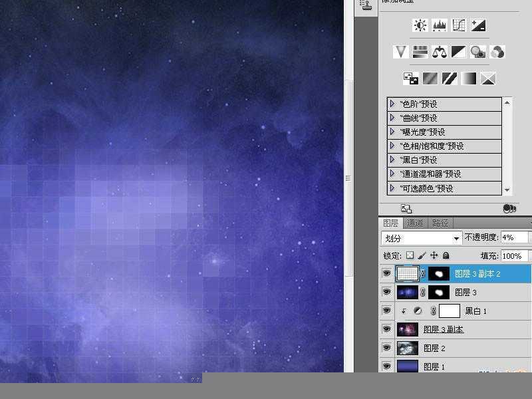
Task: Select the 图层 3 副本 layer name
Action: coord(444,329)
